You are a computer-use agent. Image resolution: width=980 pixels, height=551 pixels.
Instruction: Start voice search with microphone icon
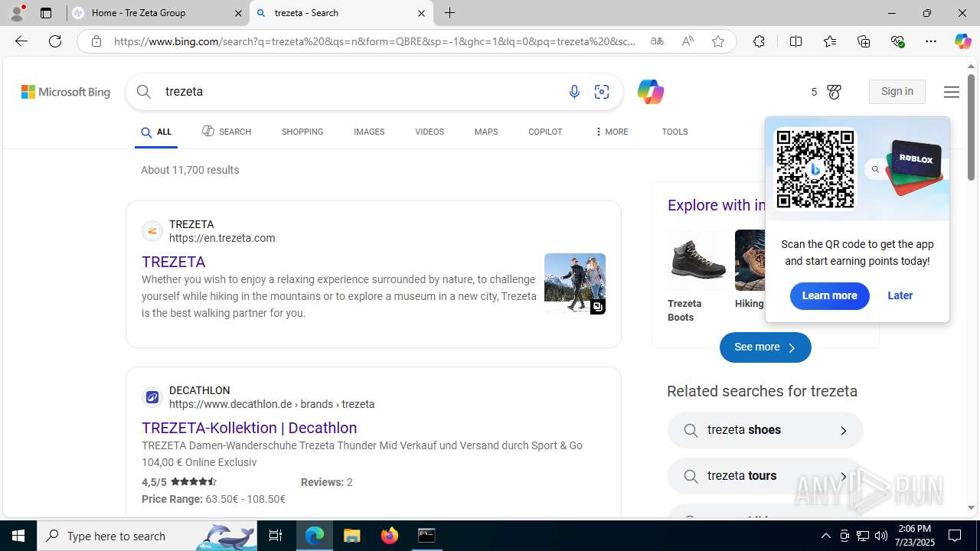(574, 92)
